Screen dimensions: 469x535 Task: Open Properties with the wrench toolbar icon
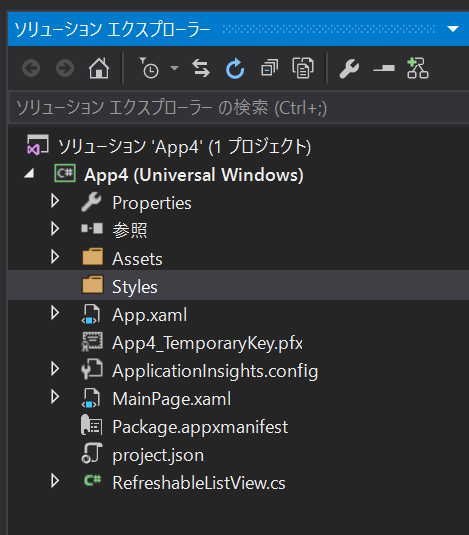click(x=349, y=68)
